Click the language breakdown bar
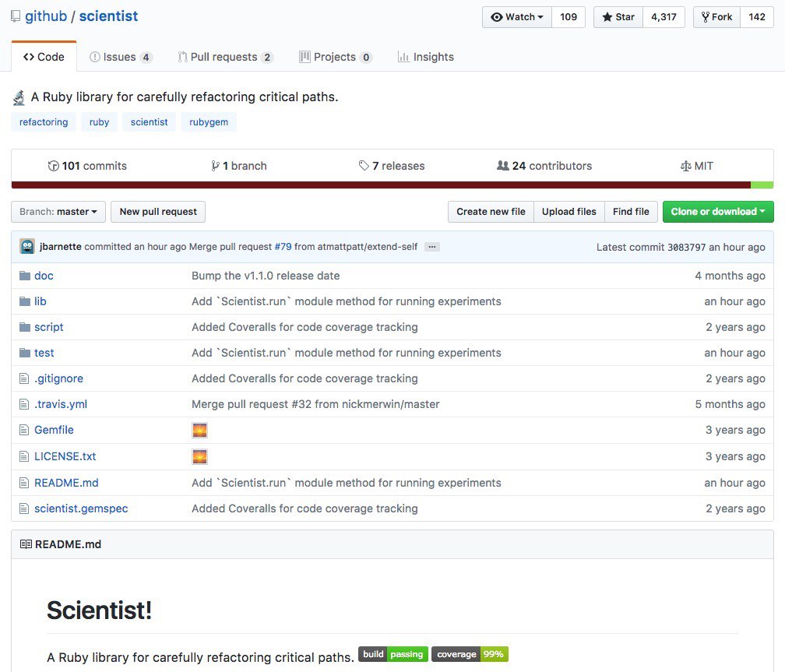 point(392,185)
